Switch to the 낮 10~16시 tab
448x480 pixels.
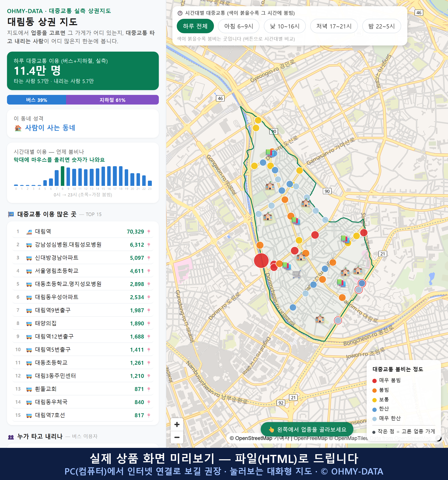point(285,26)
